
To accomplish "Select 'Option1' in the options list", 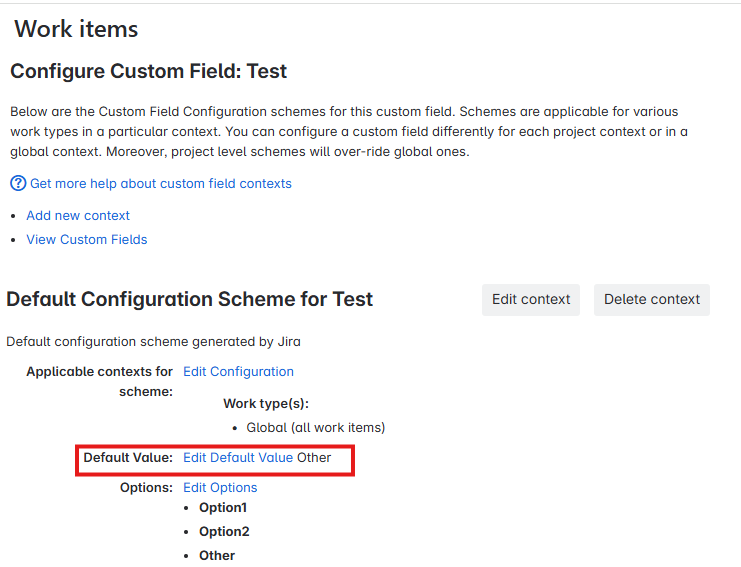I will 223,508.
